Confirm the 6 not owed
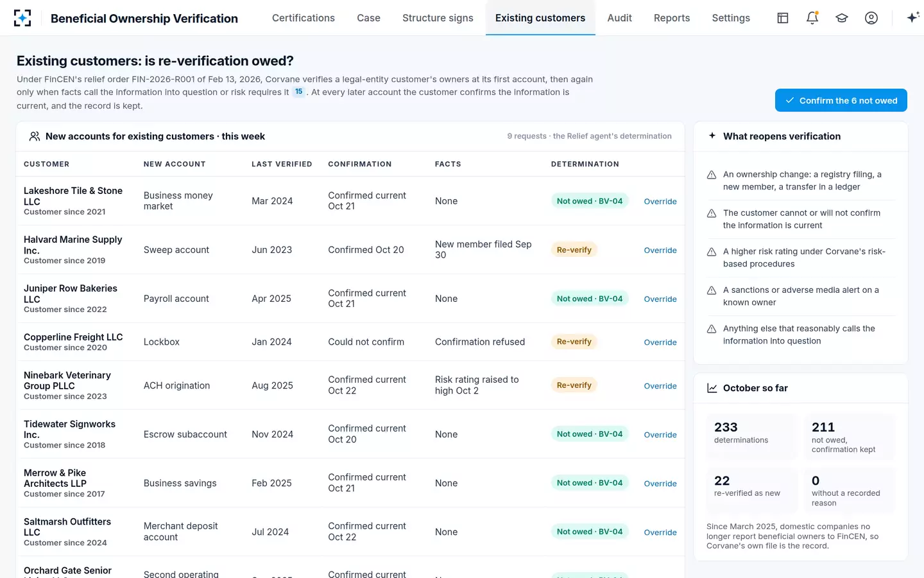The height and width of the screenshot is (578, 924). pos(841,100)
